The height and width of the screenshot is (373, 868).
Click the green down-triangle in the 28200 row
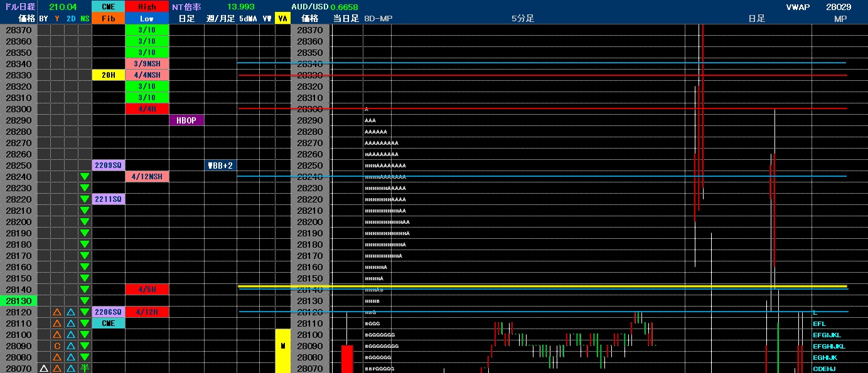click(x=85, y=222)
